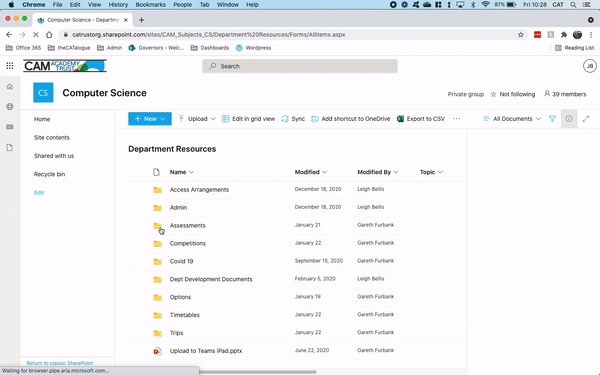Open Recycle bin in navigation
The width and height of the screenshot is (600, 375).
click(49, 174)
